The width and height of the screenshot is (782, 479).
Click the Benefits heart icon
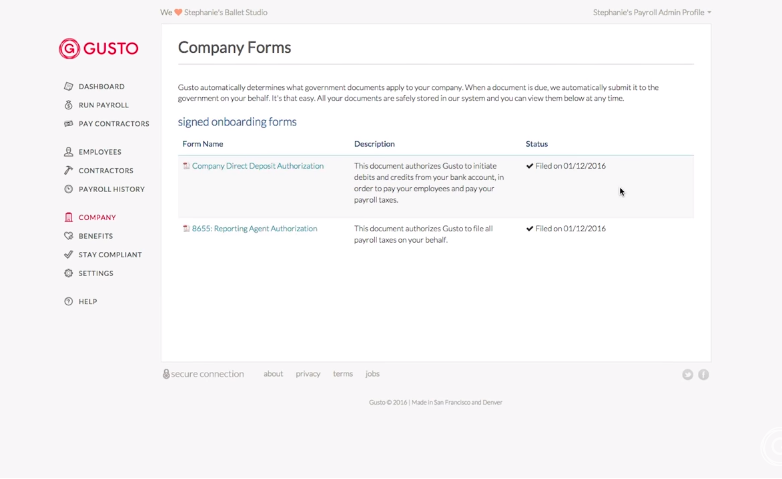click(x=68, y=236)
